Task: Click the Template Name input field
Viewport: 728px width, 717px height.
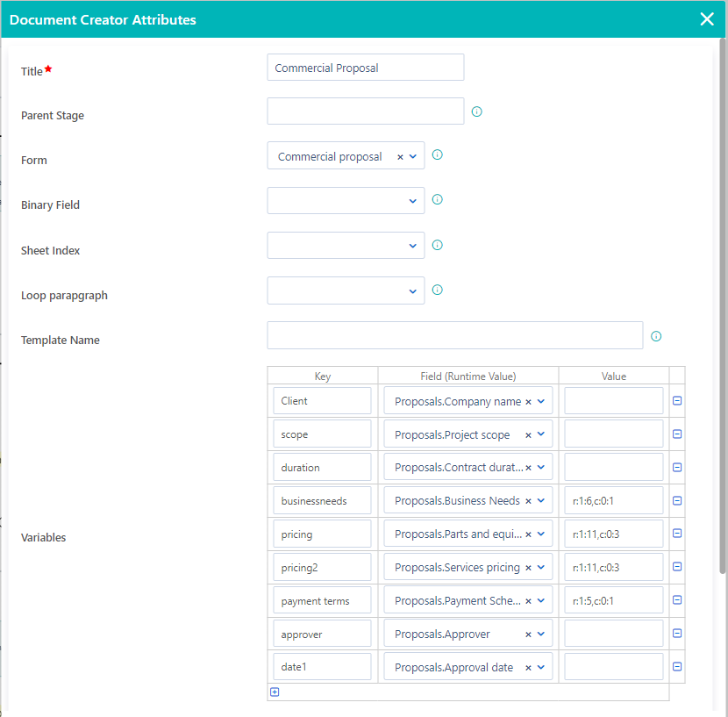Action: (x=455, y=335)
